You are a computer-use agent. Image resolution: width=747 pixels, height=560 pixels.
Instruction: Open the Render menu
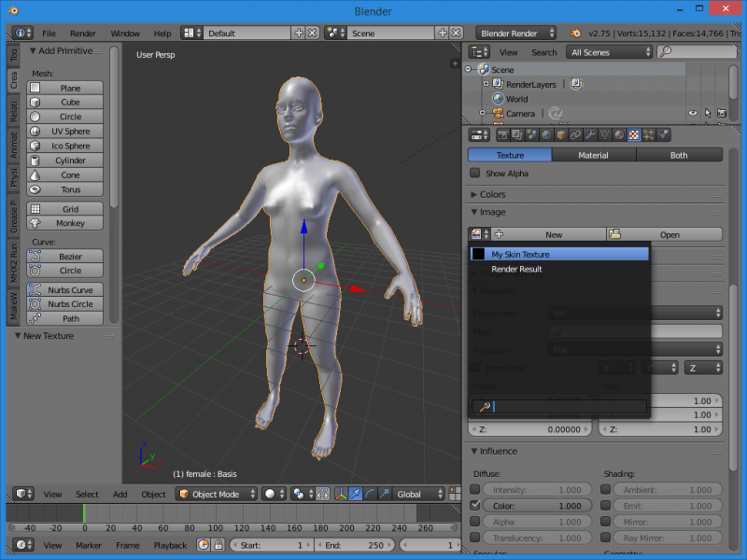pos(83,33)
